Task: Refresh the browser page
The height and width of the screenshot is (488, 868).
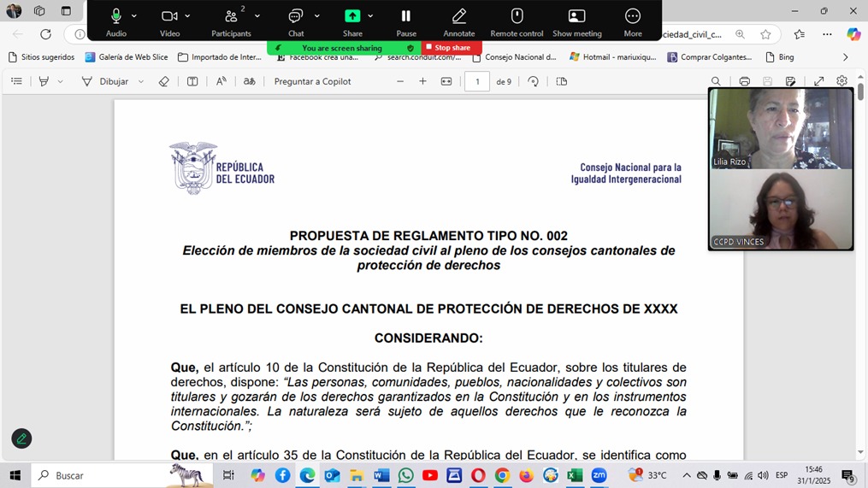Action: 45,34
